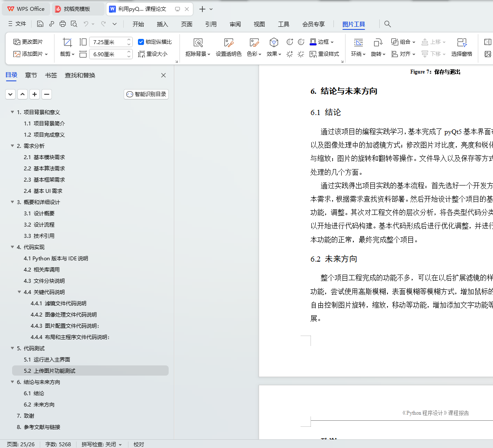The width and height of the screenshot is (493, 448).
Task: Click the minus outline level button
Action: [47, 94]
